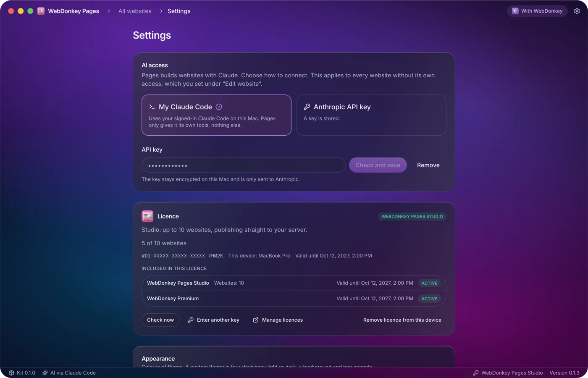Open the With WebDonkey button
This screenshot has width=588, height=378.
point(537,11)
